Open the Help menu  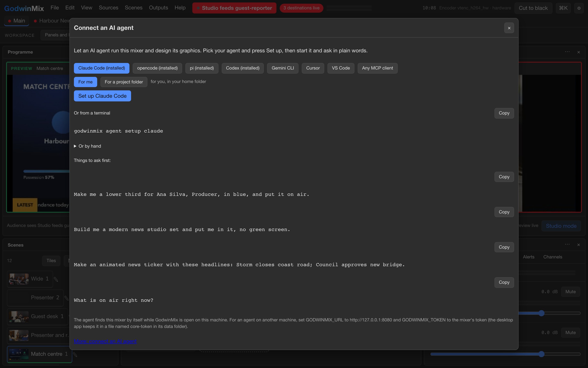(x=180, y=8)
